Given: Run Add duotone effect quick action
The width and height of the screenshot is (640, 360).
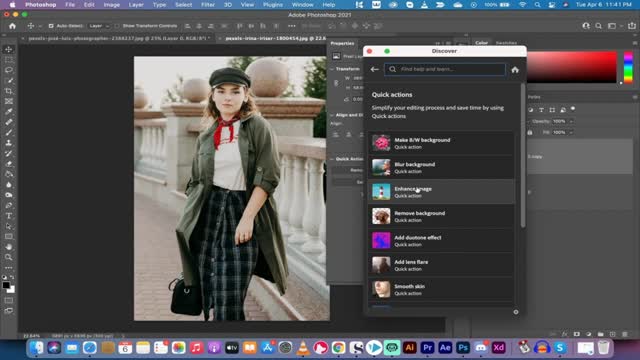Looking at the screenshot, I should pyautogui.click(x=441, y=240).
